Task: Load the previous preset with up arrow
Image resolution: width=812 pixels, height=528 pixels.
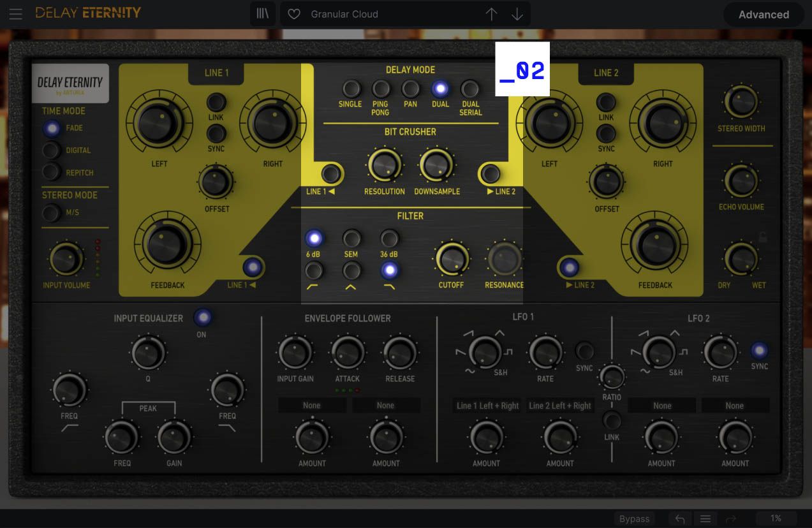Action: pos(491,14)
